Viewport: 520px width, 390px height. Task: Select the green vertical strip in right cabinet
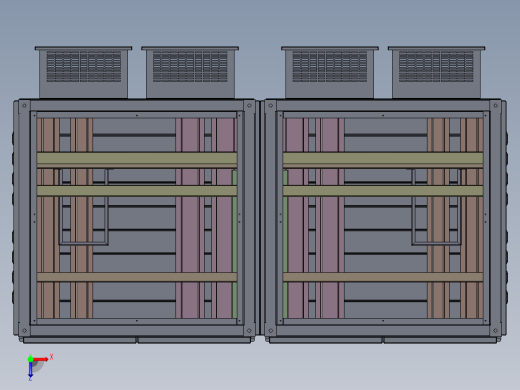pos(285,244)
